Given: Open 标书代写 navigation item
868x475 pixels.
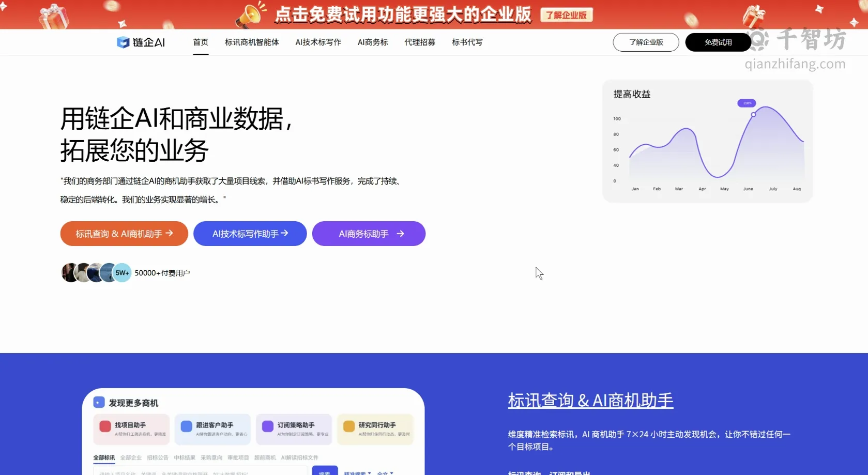Looking at the screenshot, I should tap(467, 42).
